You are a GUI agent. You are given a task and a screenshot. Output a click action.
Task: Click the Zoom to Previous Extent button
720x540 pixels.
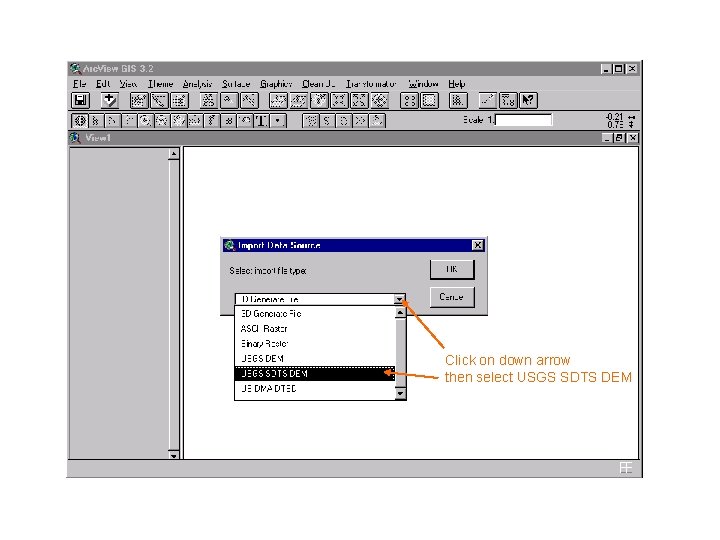pyautogui.click(x=379, y=100)
